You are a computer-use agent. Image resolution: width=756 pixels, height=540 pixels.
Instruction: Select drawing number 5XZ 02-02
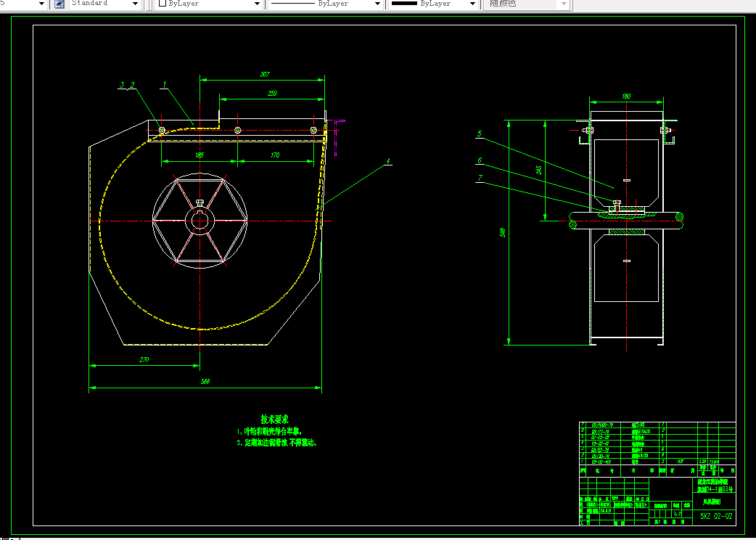716,516
